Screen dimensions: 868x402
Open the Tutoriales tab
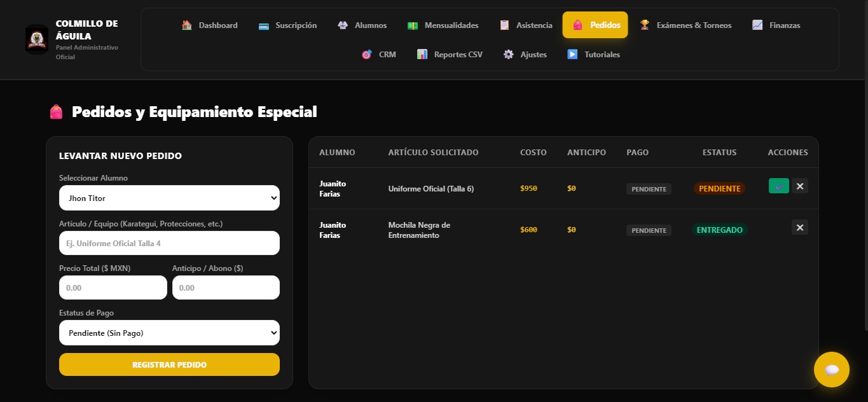pyautogui.click(x=593, y=55)
